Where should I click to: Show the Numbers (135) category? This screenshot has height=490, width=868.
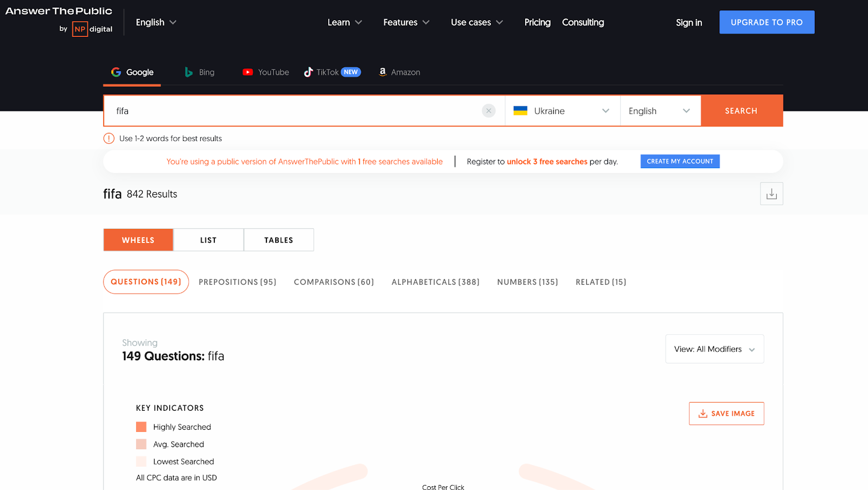coord(527,282)
